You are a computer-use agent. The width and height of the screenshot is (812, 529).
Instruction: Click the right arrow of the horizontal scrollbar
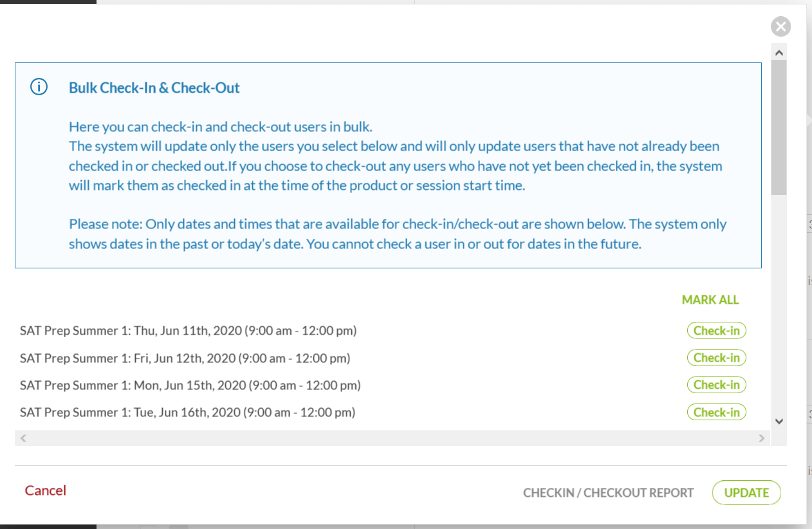pos(760,438)
